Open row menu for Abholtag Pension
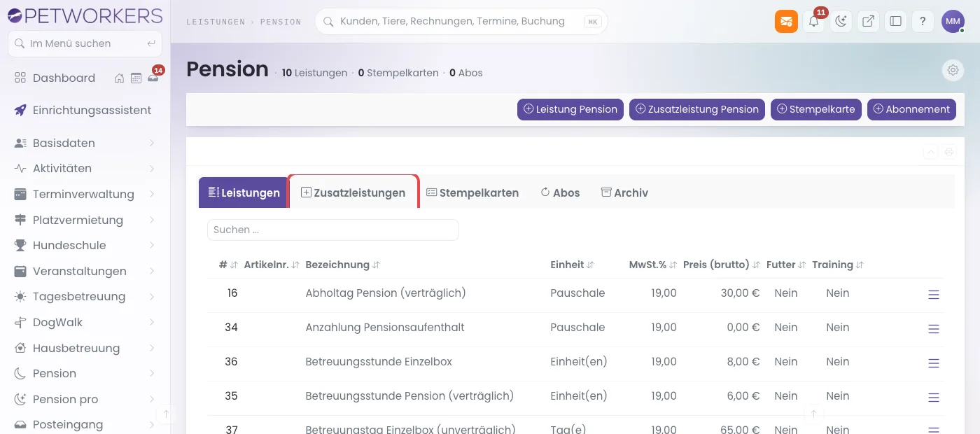This screenshot has width=980, height=434. click(933, 295)
